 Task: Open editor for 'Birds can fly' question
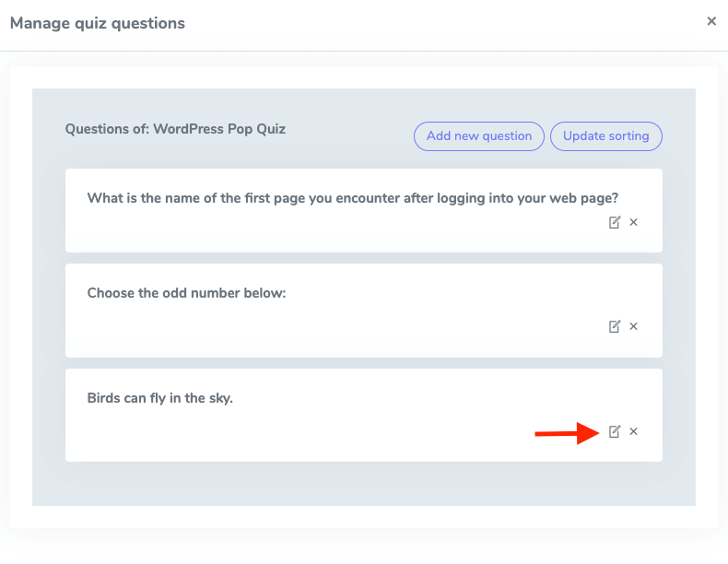click(x=615, y=431)
